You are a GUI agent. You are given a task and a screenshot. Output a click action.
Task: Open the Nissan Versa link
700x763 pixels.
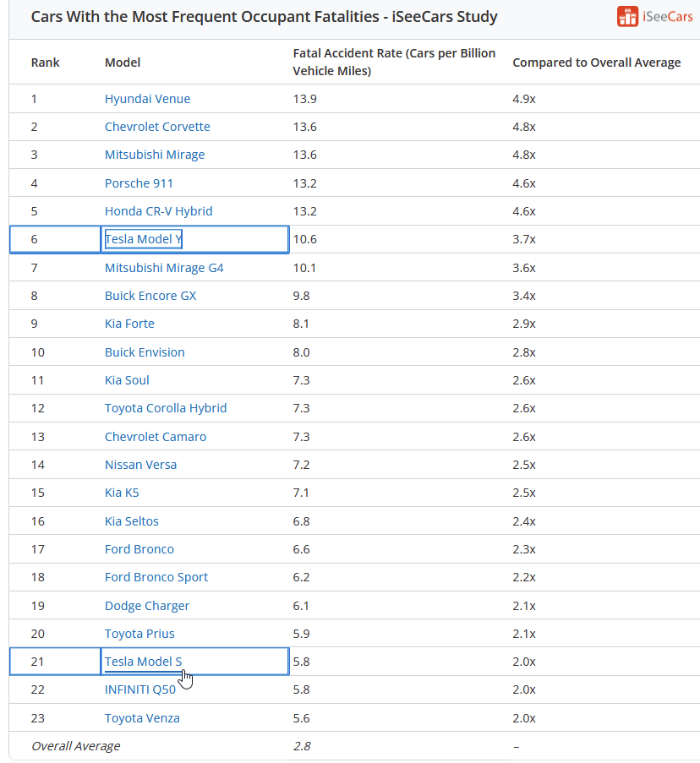pyautogui.click(x=140, y=465)
